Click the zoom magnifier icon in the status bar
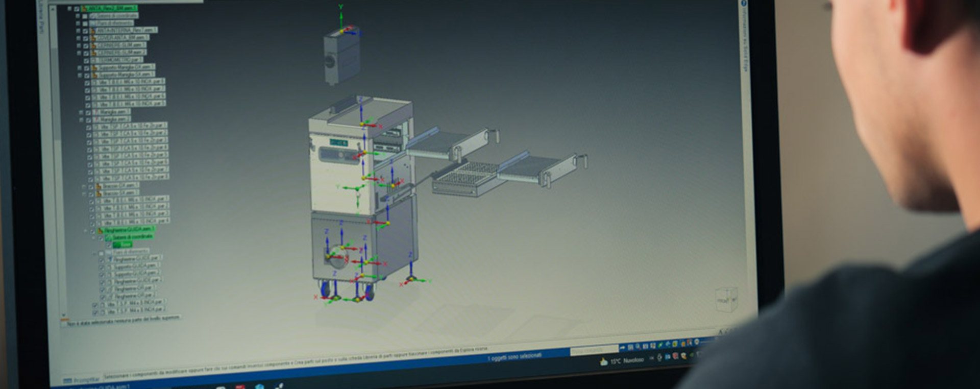This screenshot has height=389, width=980. [x=638, y=347]
